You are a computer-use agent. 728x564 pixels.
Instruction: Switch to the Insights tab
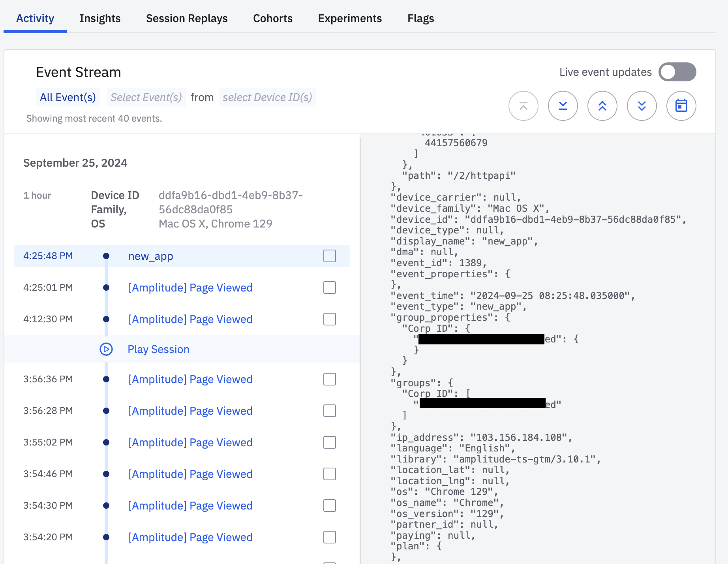coord(100,18)
